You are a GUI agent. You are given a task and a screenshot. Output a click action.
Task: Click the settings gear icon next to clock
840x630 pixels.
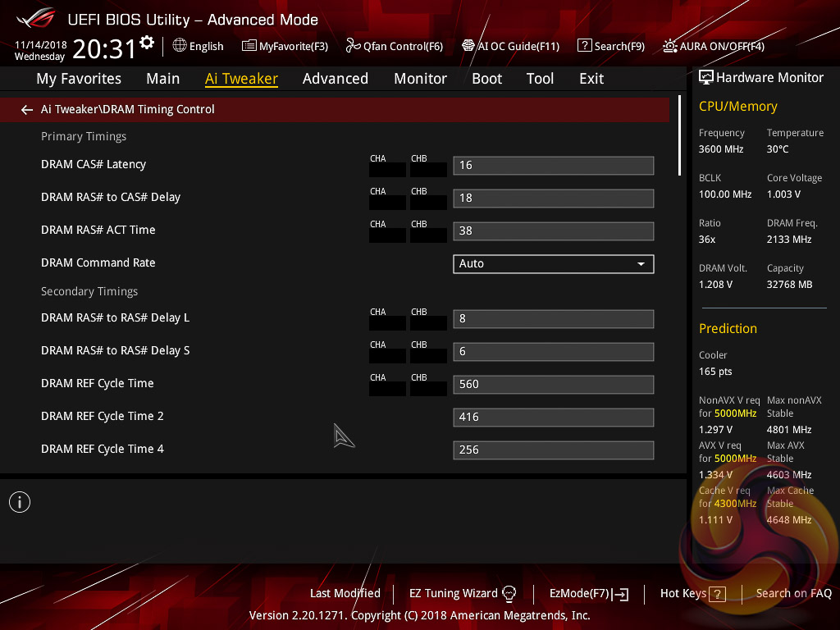(x=147, y=43)
